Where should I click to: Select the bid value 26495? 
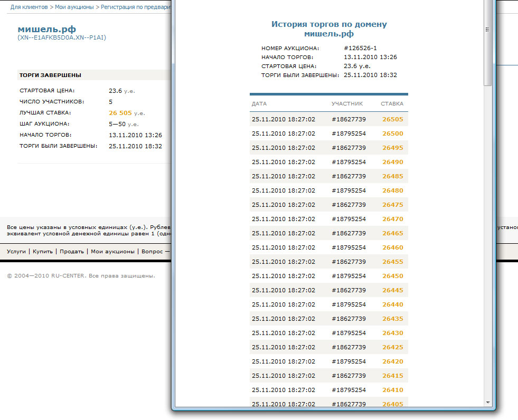(393, 148)
